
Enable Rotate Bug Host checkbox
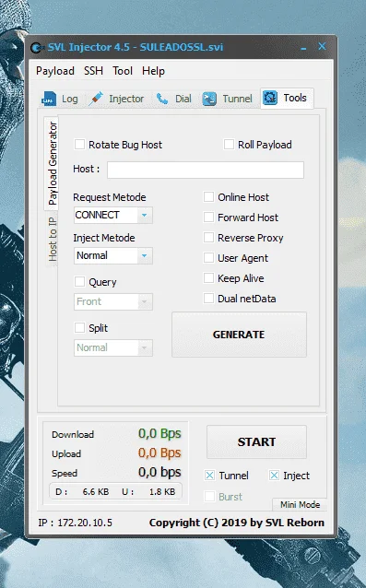tap(79, 145)
